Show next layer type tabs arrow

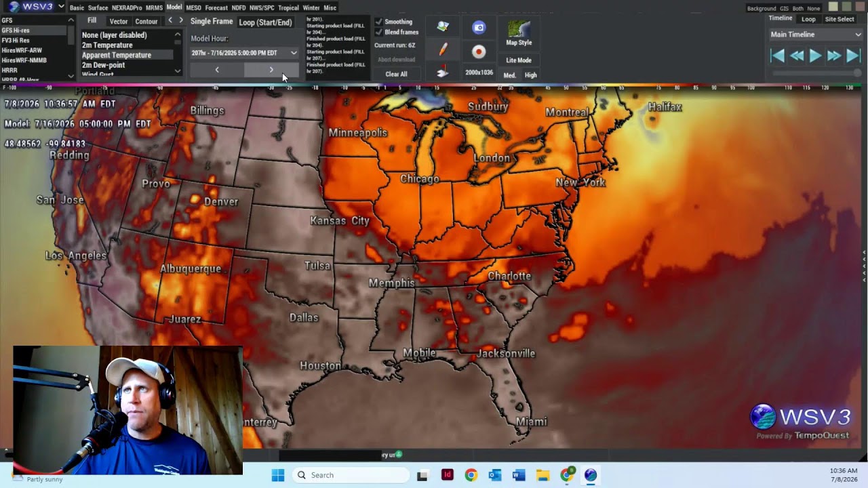point(180,20)
